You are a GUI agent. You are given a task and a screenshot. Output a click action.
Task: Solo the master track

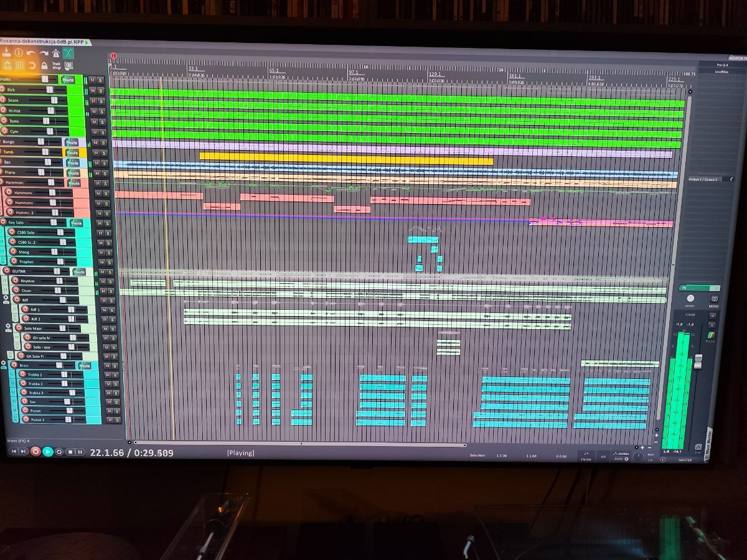point(712,324)
